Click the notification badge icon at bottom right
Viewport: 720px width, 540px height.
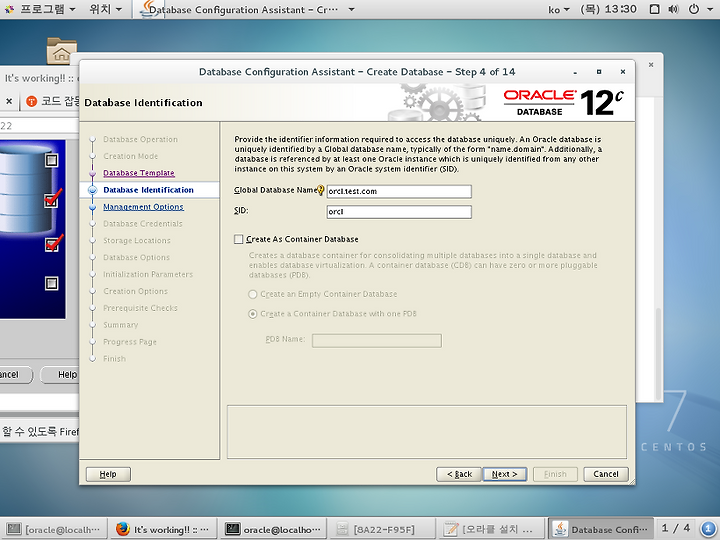coord(708,529)
